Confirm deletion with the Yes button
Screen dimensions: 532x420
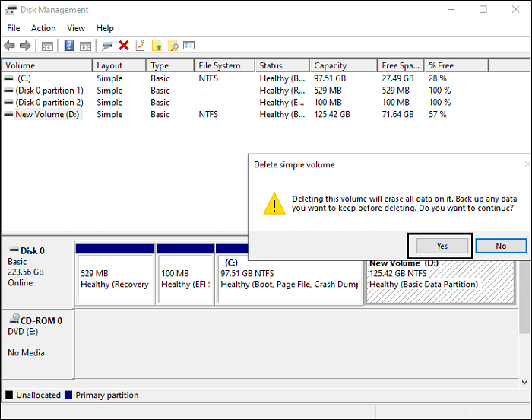click(442, 246)
